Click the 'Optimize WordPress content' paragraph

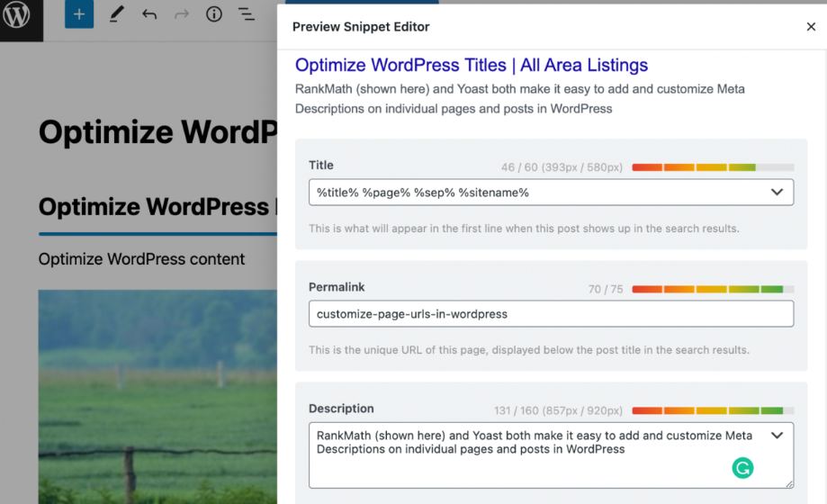pyautogui.click(x=141, y=259)
